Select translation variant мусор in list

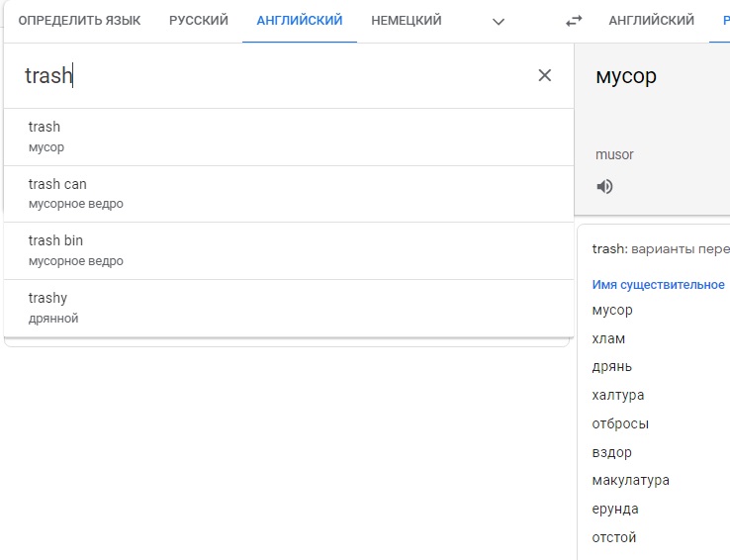point(611,310)
